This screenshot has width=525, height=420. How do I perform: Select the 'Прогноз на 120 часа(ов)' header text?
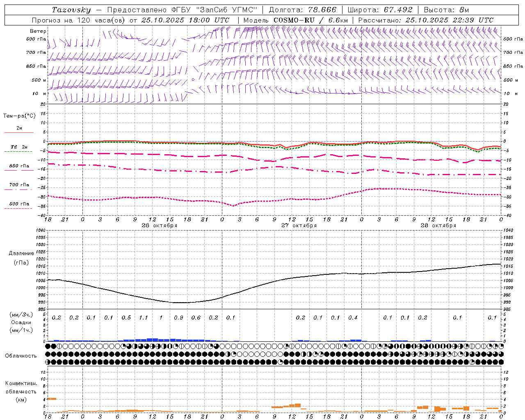point(79,20)
